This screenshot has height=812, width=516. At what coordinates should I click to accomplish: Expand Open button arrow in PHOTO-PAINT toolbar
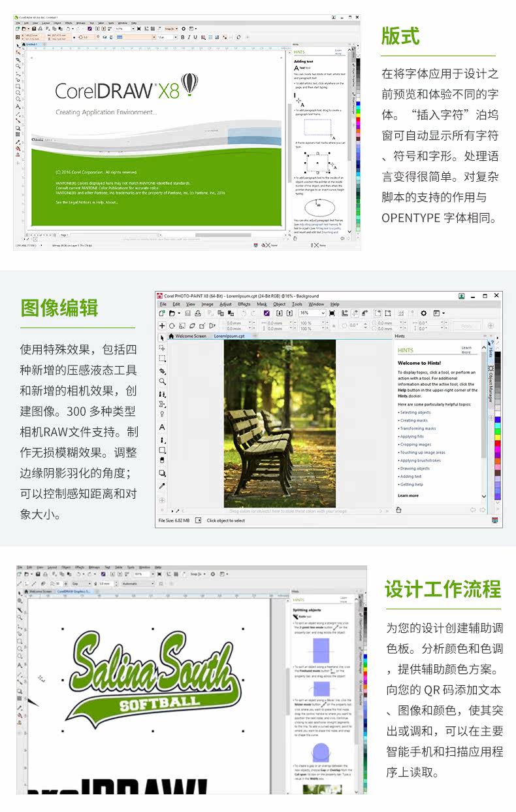179,313
